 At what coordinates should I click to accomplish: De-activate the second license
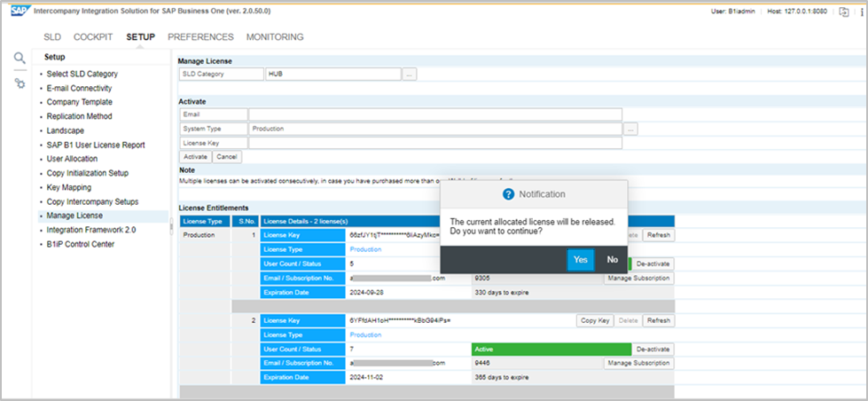click(x=653, y=349)
